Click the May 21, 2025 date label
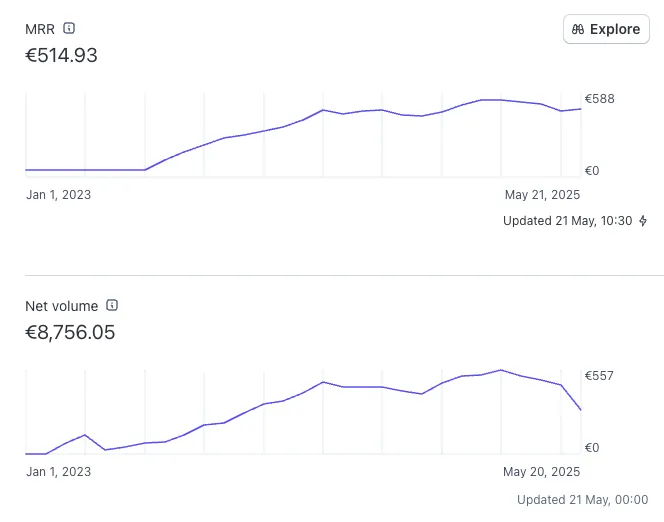The width and height of the screenshot is (664, 522). pyautogui.click(x=542, y=195)
